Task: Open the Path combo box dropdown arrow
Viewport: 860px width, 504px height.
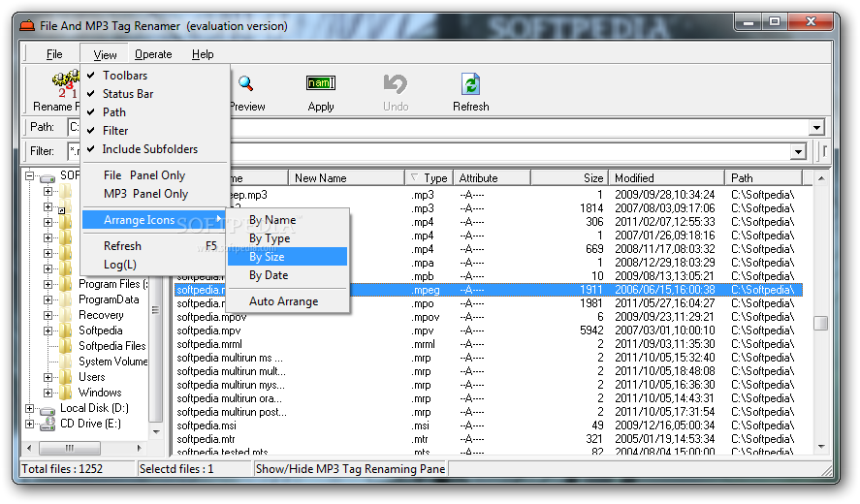Action: coord(816,128)
